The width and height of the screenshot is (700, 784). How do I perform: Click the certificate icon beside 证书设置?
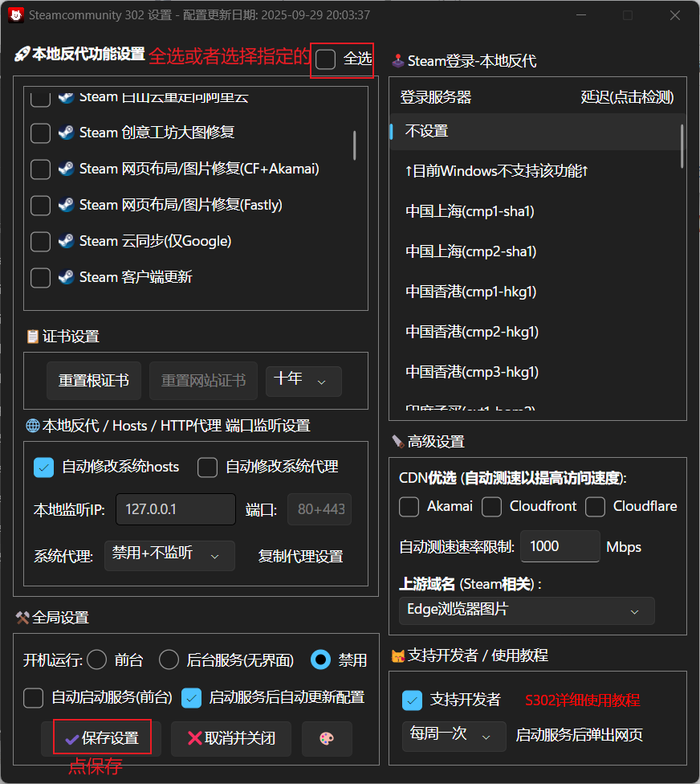point(32,337)
